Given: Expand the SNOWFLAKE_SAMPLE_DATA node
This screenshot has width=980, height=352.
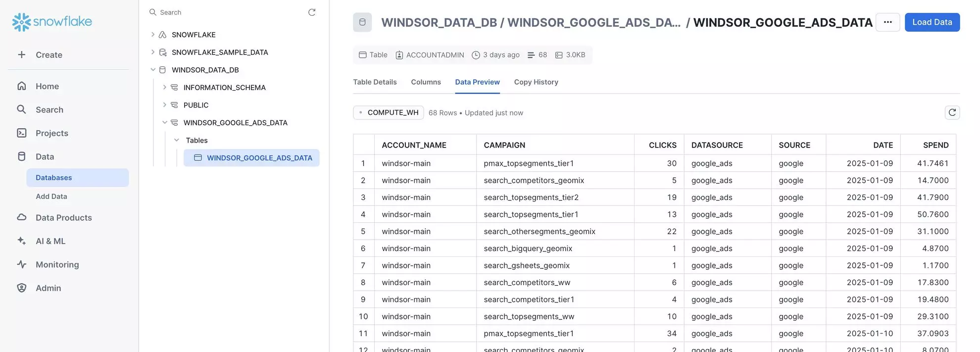Looking at the screenshot, I should coord(152,52).
